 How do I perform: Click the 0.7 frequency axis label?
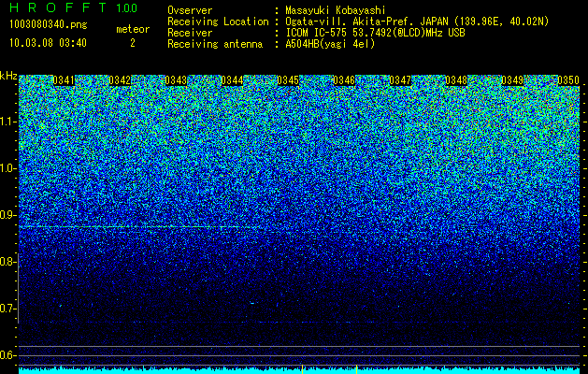pos(8,309)
